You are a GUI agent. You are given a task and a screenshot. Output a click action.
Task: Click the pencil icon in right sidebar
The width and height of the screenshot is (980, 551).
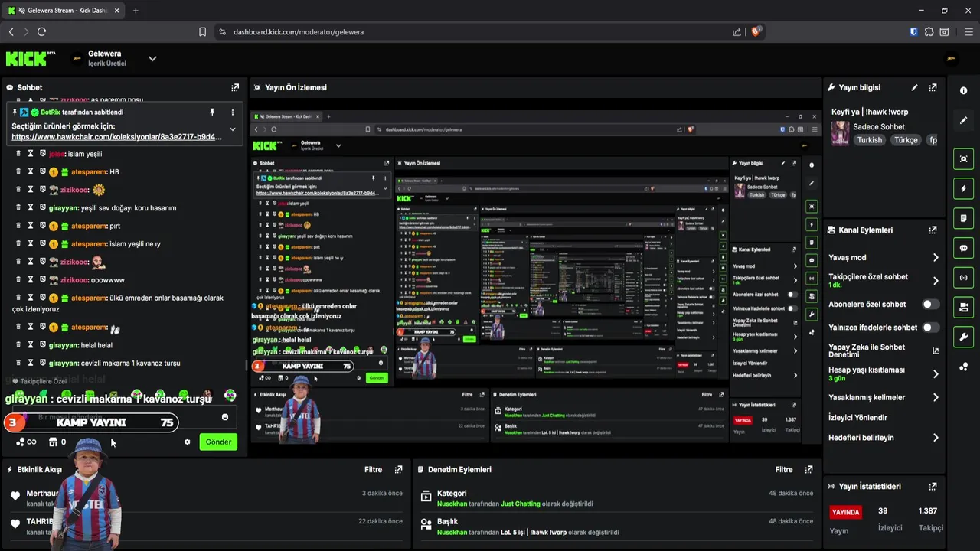pyautogui.click(x=963, y=120)
